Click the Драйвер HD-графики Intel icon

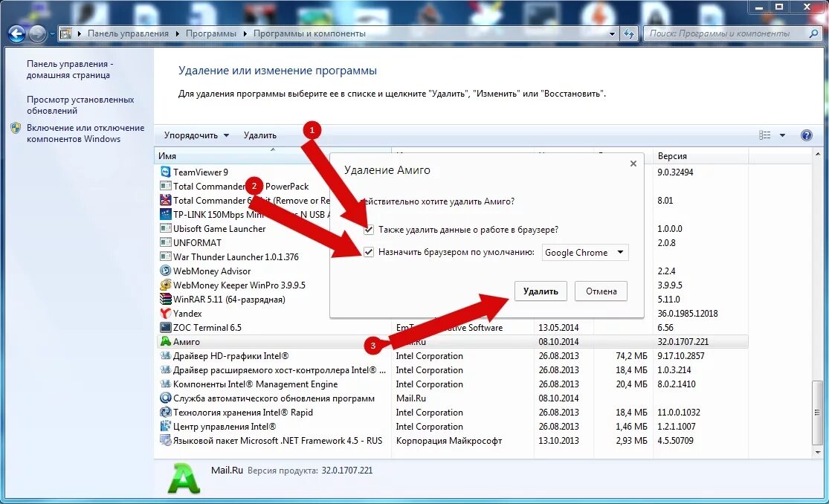point(166,356)
